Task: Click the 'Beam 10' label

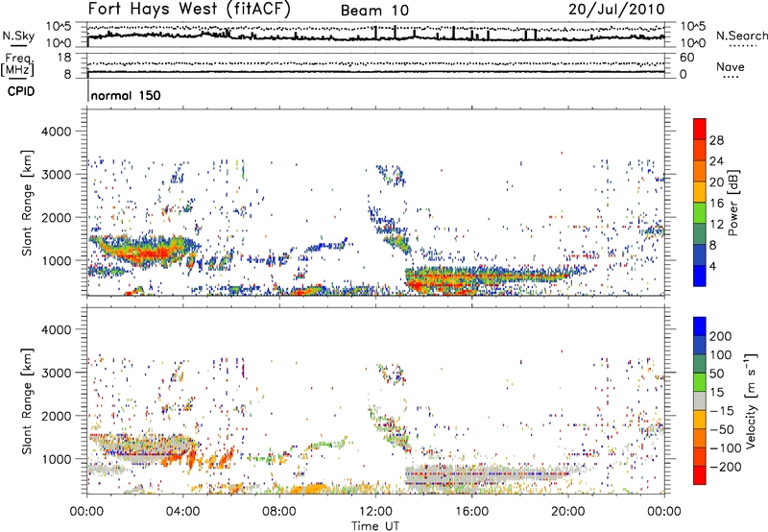Action: [374, 11]
